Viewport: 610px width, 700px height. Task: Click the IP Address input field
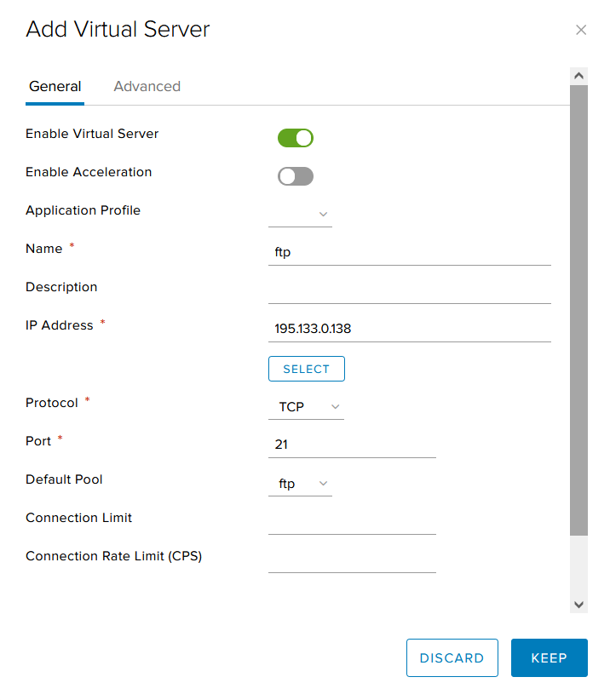[410, 329]
